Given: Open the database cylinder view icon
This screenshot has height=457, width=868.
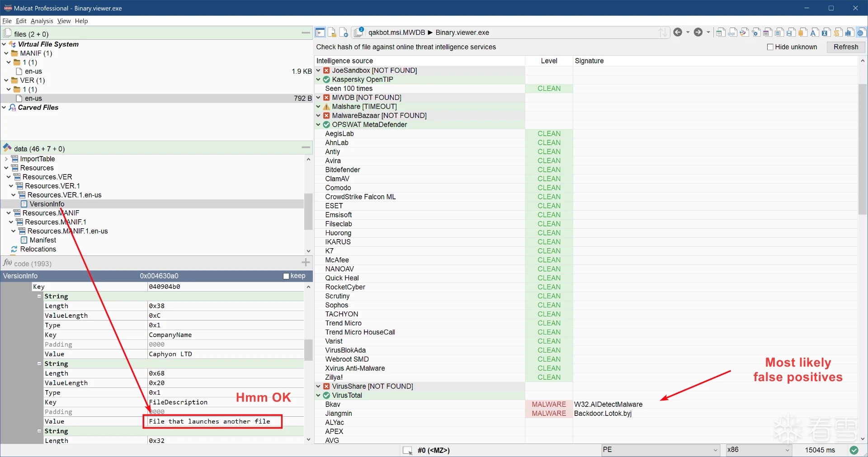Looking at the screenshot, I should pos(802,32).
